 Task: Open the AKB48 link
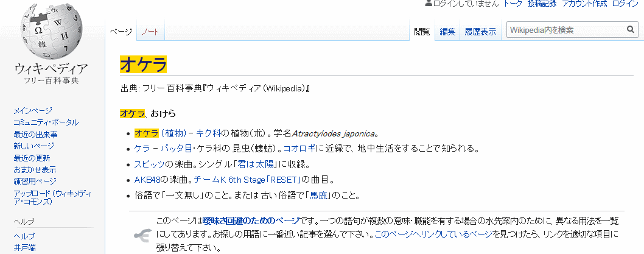[147, 180]
